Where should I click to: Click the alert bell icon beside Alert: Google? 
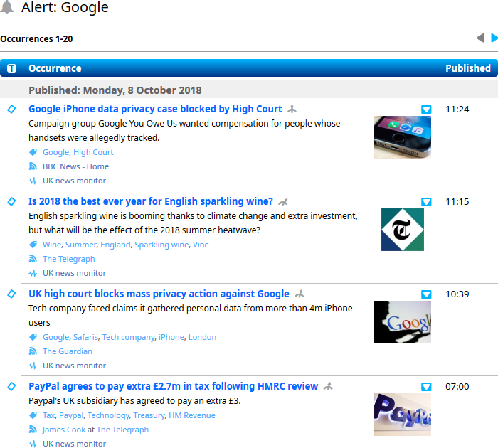[7, 7]
